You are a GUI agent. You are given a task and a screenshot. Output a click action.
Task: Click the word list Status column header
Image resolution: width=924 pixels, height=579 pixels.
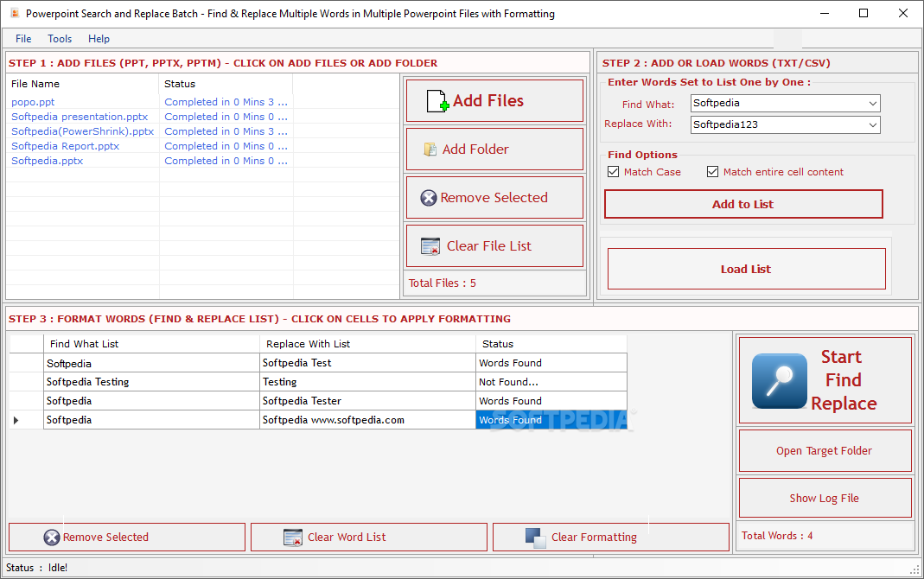pyautogui.click(x=551, y=344)
